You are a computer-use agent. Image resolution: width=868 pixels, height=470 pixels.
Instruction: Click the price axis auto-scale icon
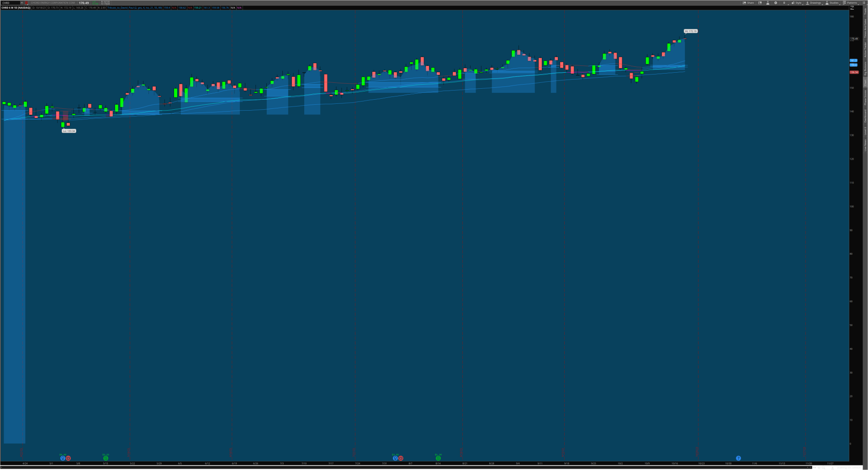tap(852, 8)
